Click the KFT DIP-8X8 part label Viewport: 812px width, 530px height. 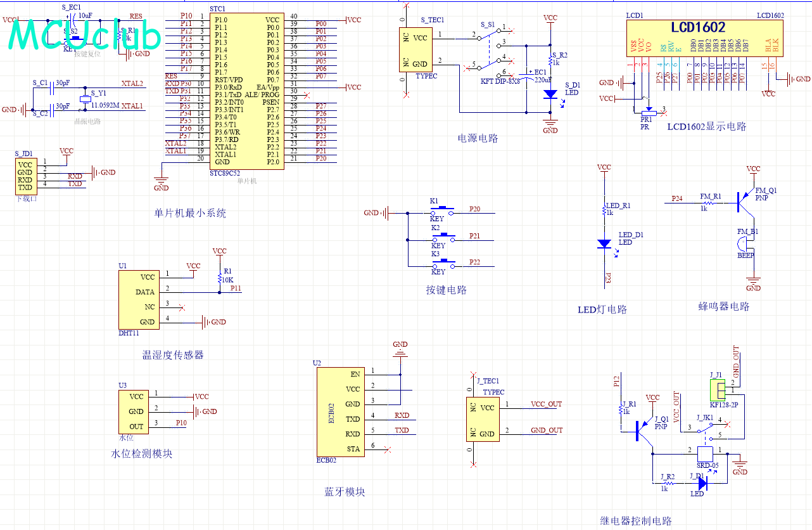pos(500,81)
